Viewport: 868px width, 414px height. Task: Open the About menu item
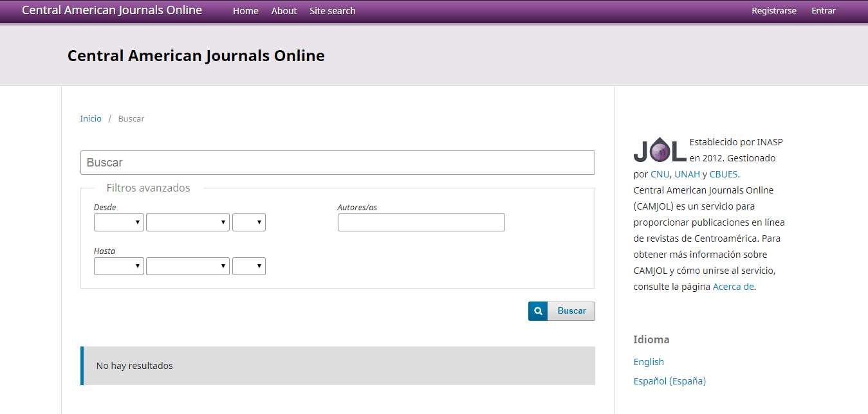tap(284, 11)
